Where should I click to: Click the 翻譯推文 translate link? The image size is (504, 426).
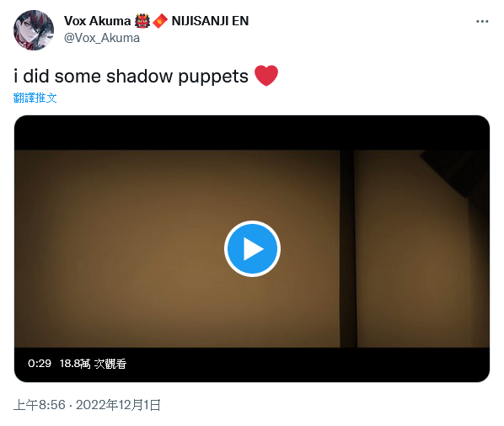click(x=35, y=98)
